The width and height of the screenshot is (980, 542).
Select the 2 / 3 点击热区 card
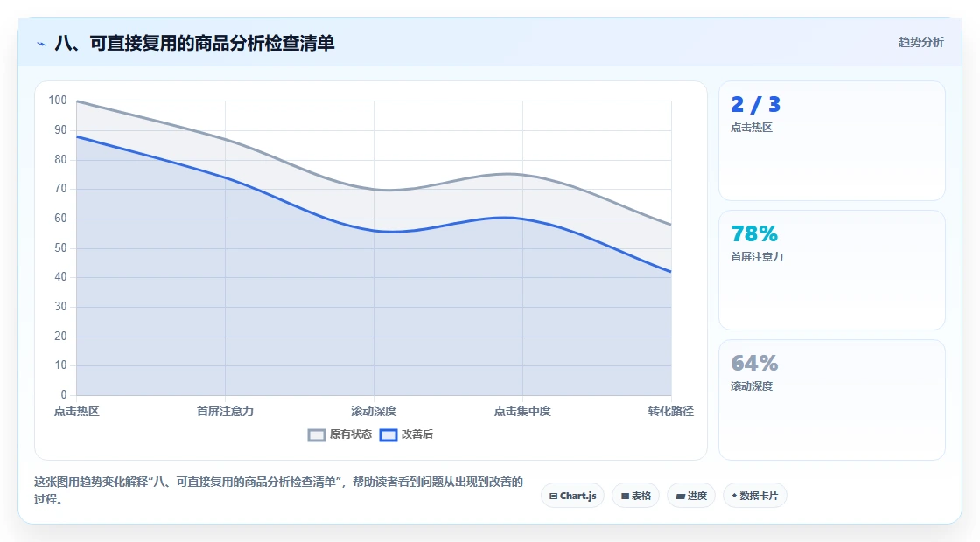click(832, 141)
